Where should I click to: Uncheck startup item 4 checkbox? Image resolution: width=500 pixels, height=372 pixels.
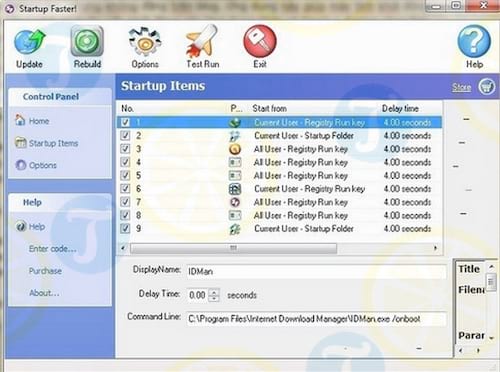(125, 162)
